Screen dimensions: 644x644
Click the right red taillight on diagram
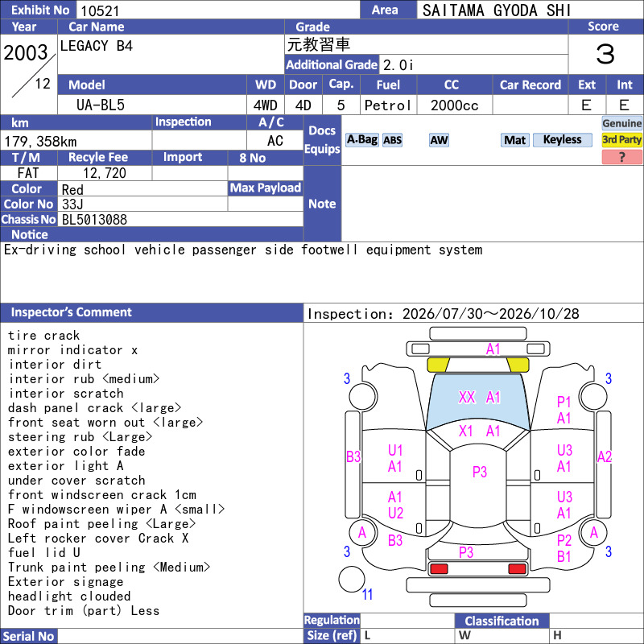pos(517,568)
